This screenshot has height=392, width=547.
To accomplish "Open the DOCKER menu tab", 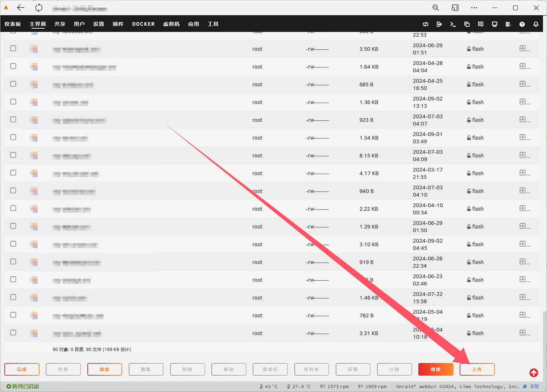I will (143, 24).
